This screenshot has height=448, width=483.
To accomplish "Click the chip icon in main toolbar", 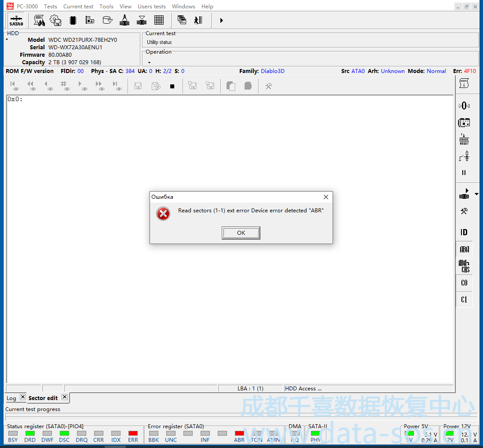I will click(73, 20).
